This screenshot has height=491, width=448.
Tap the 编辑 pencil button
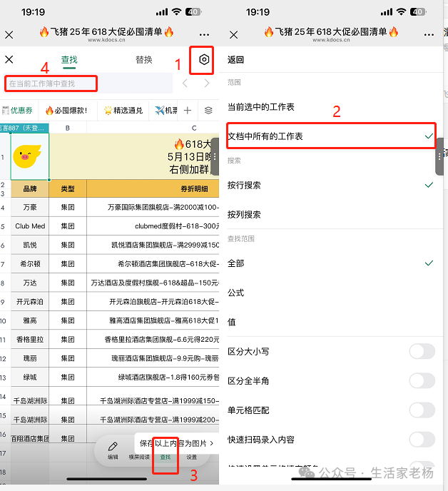(113, 450)
